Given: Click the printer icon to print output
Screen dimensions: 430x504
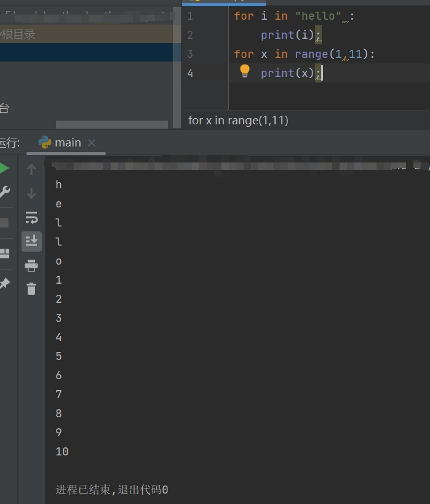Looking at the screenshot, I should click(31, 265).
